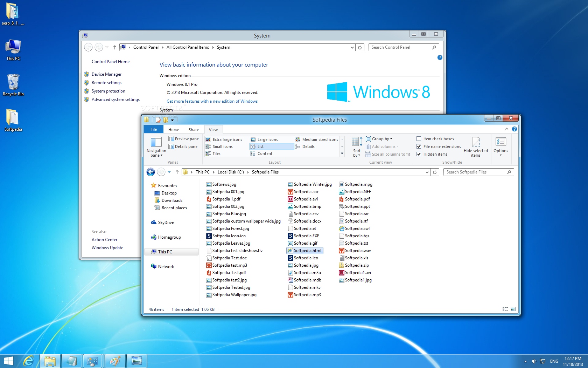Open File Explorer from taskbar
This screenshot has height=368, width=588.
click(50, 361)
